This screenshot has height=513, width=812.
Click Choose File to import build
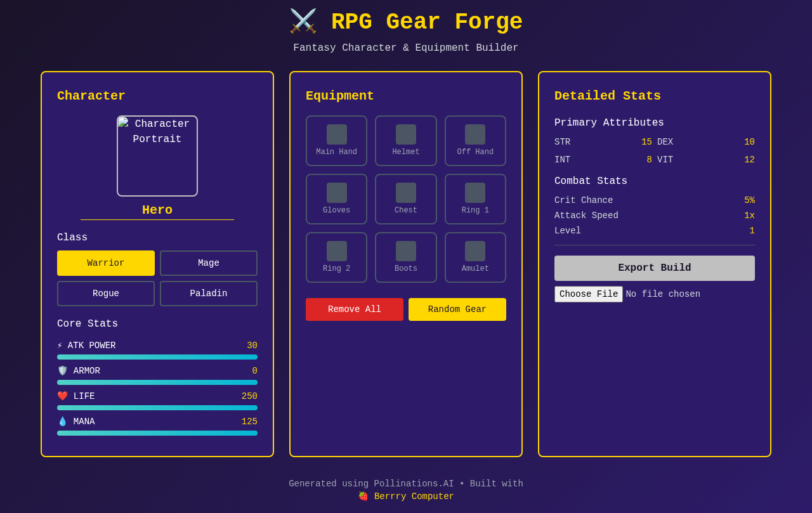pyautogui.click(x=589, y=294)
